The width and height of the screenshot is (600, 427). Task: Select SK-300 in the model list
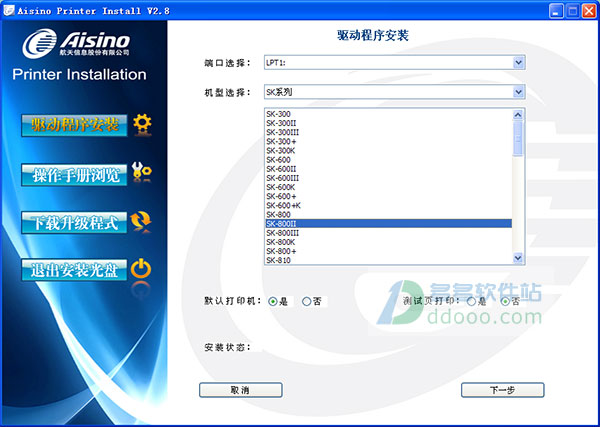tap(388, 114)
